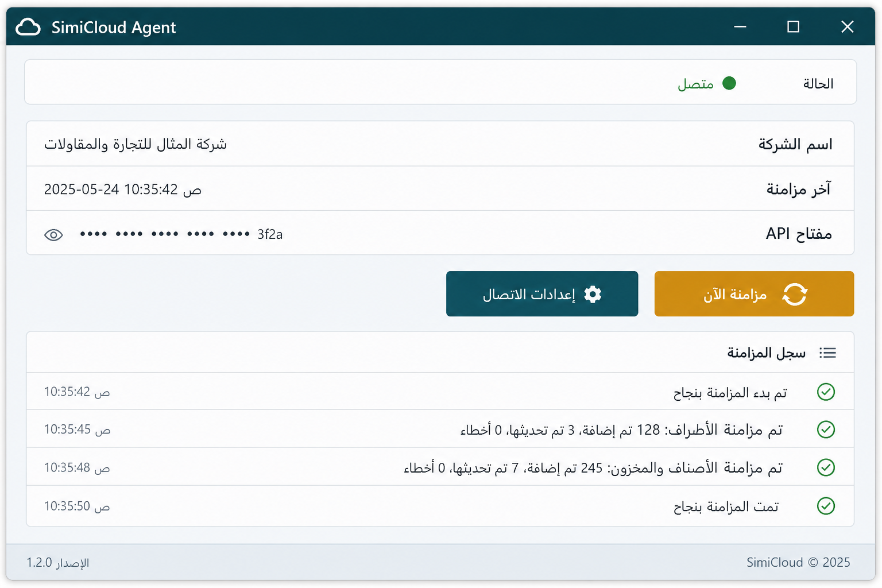
Task: Select log entry تم بدء المزامنة بنجاح
Action: pyautogui.click(x=730, y=393)
